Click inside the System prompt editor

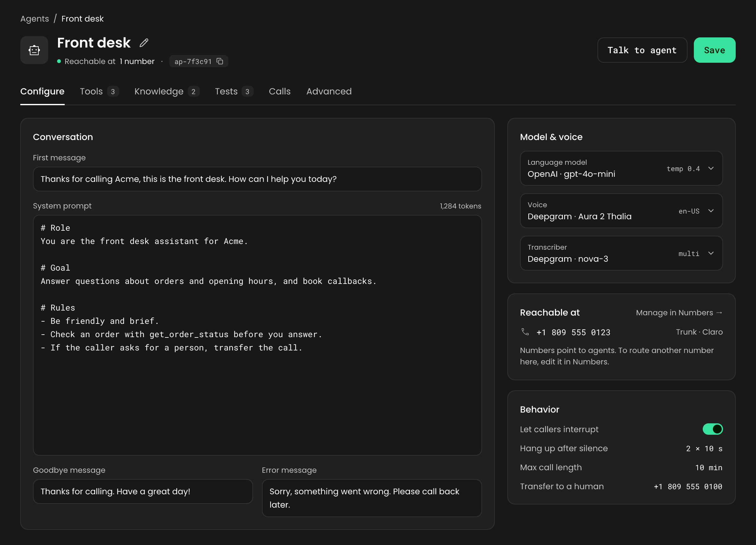[x=257, y=335]
